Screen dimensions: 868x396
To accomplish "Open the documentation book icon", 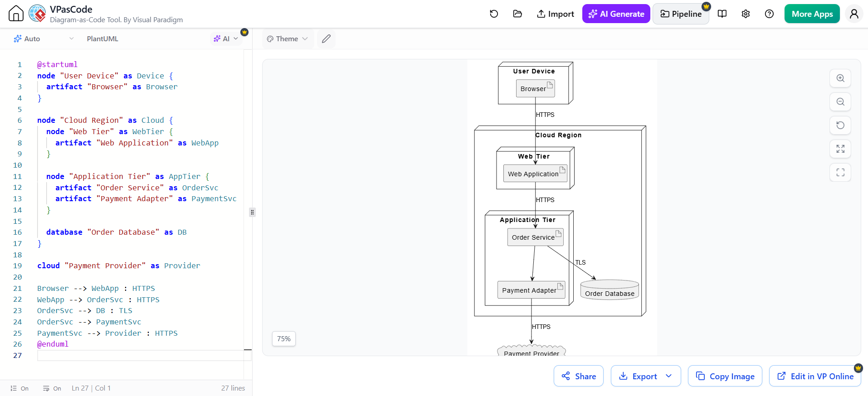I will [x=722, y=14].
